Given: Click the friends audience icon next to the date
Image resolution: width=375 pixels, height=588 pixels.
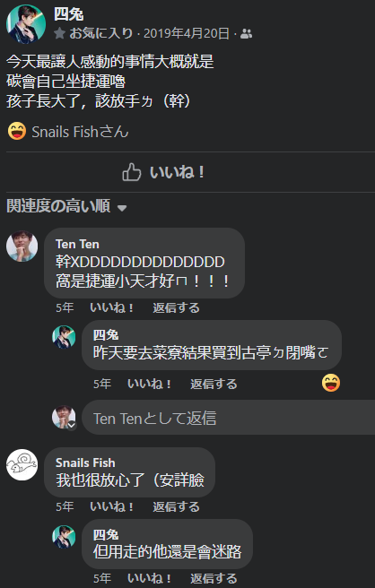Looking at the screenshot, I should point(246,34).
